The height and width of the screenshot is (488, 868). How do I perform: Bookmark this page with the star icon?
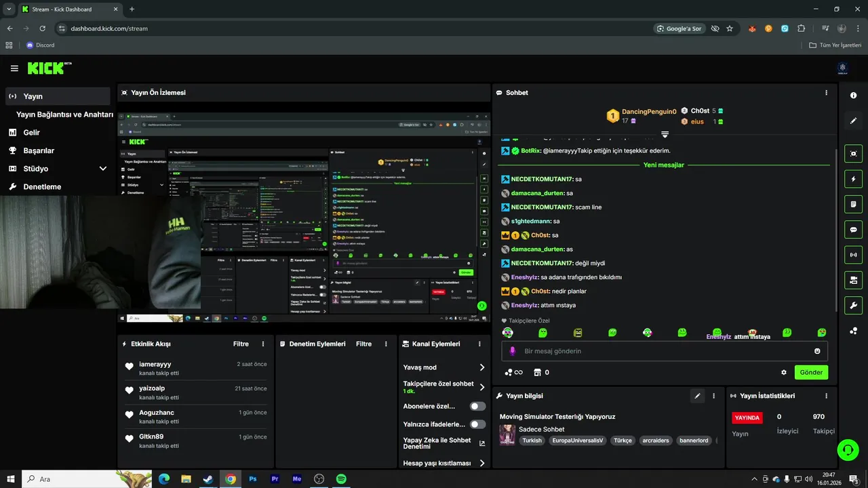(x=730, y=28)
